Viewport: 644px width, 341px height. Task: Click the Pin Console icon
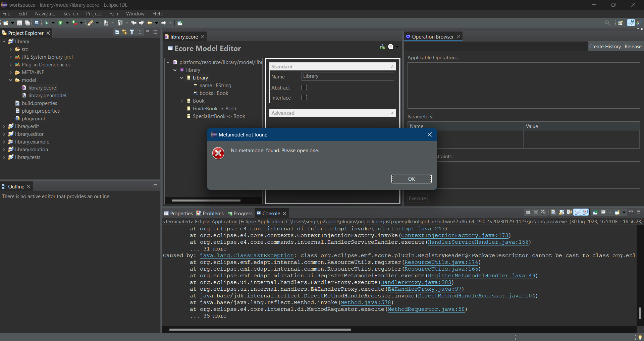click(x=595, y=212)
